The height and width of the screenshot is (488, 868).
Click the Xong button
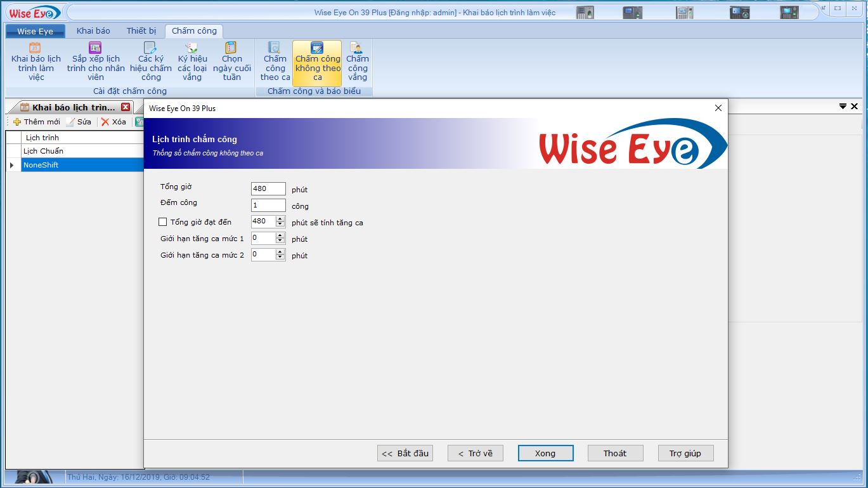545,453
